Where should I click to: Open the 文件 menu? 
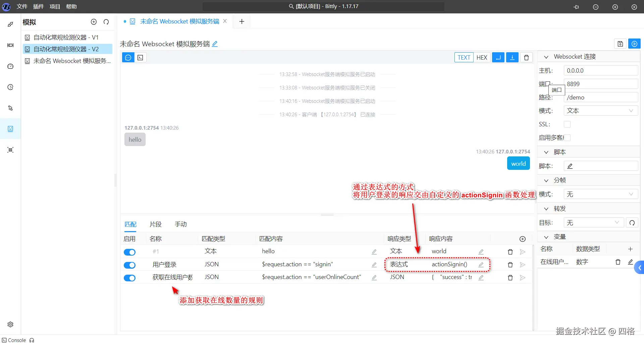22,7
